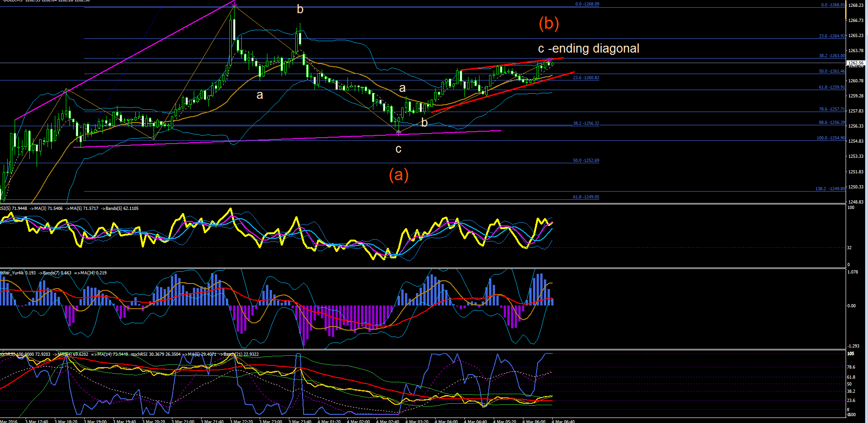Viewport: 868px width, 423px height.
Task: Click the 4 Mar 05:20 time label
Action: pyautogui.click(x=505, y=421)
